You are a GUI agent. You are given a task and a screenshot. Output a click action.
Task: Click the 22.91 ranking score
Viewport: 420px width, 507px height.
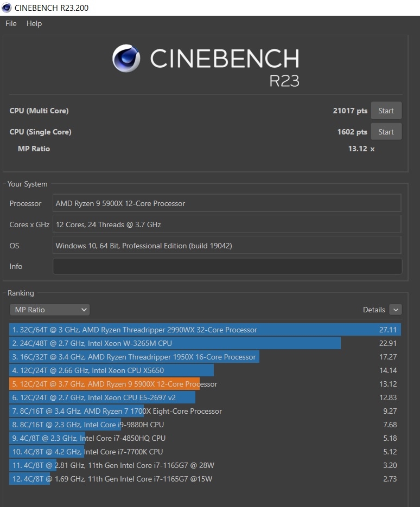(387, 343)
